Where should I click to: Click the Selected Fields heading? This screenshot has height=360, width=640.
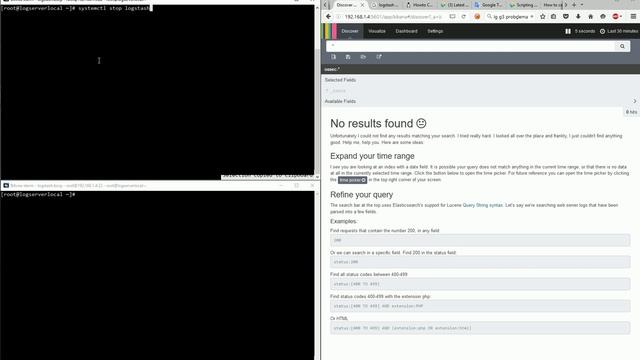(340, 80)
